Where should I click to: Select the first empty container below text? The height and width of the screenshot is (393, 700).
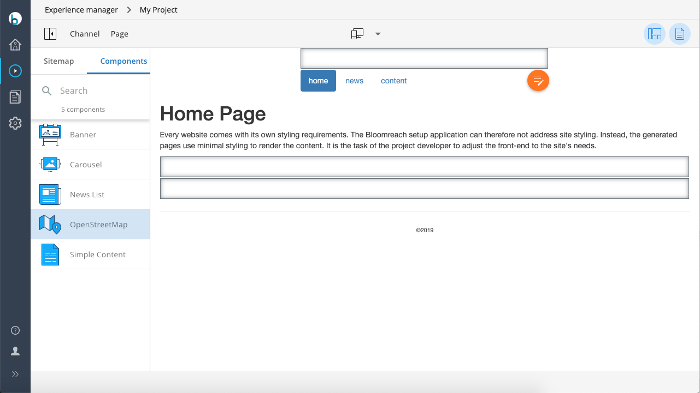pyautogui.click(x=424, y=167)
